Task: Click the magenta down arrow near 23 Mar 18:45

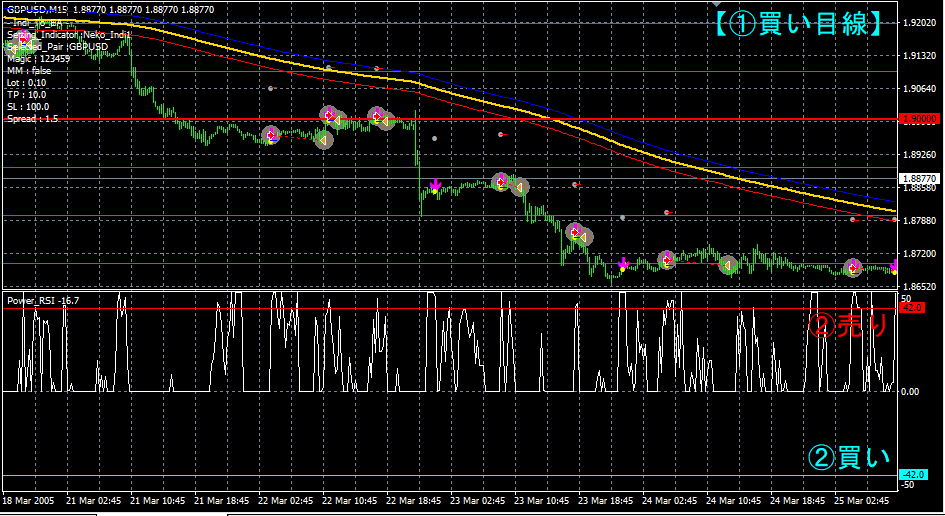Action: click(623, 263)
